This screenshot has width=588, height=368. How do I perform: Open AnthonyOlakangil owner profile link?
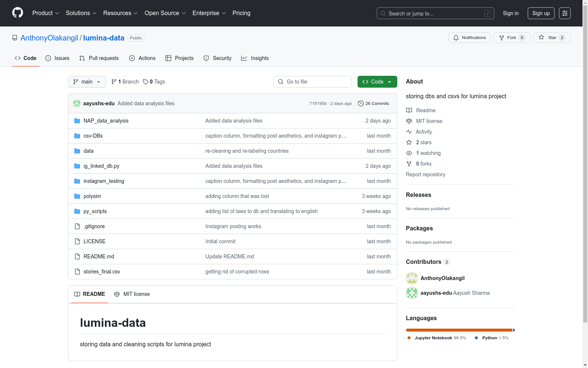(49, 38)
